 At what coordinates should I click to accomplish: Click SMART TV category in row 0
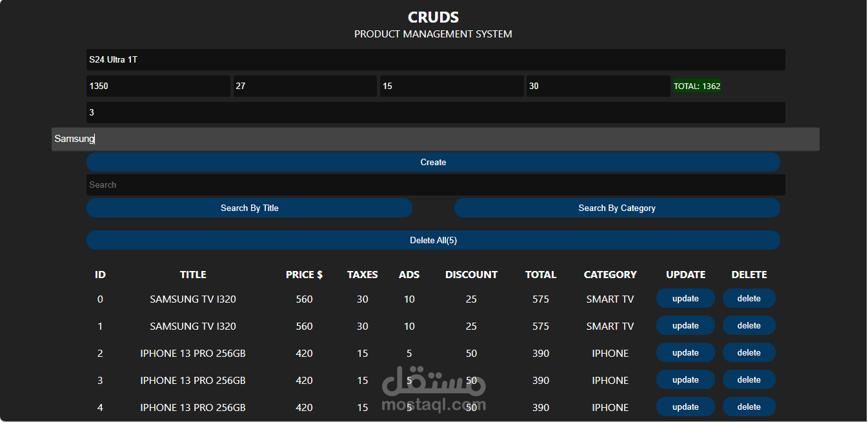[x=610, y=299]
